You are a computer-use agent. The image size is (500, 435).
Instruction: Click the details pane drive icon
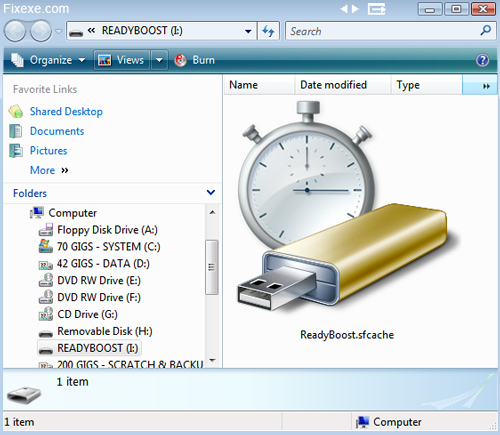[24, 395]
